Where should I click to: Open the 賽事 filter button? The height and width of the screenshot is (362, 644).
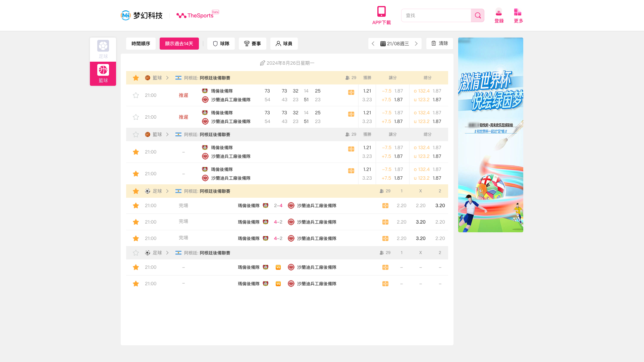tap(253, 44)
